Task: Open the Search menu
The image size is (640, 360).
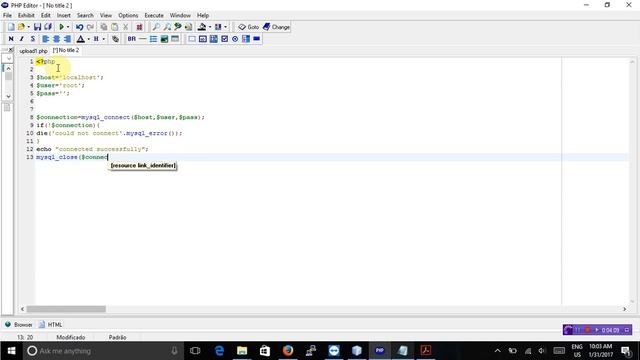Action: pos(85,16)
